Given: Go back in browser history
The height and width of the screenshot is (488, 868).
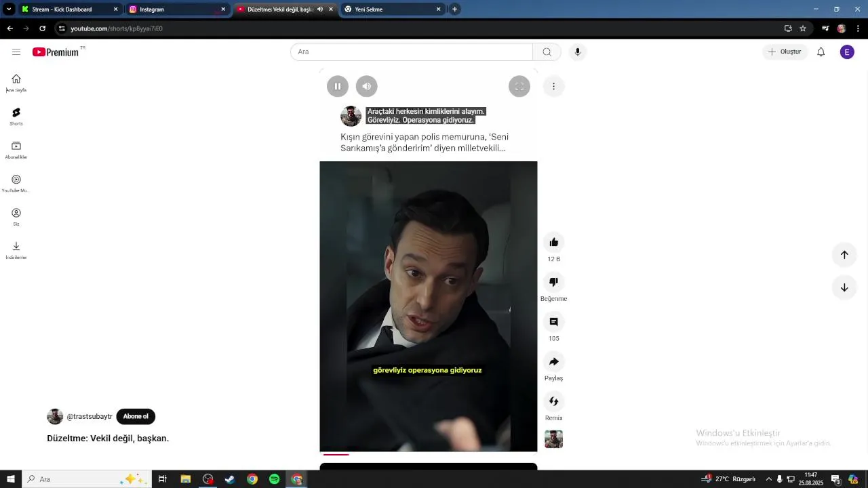Looking at the screenshot, I should 9,28.
